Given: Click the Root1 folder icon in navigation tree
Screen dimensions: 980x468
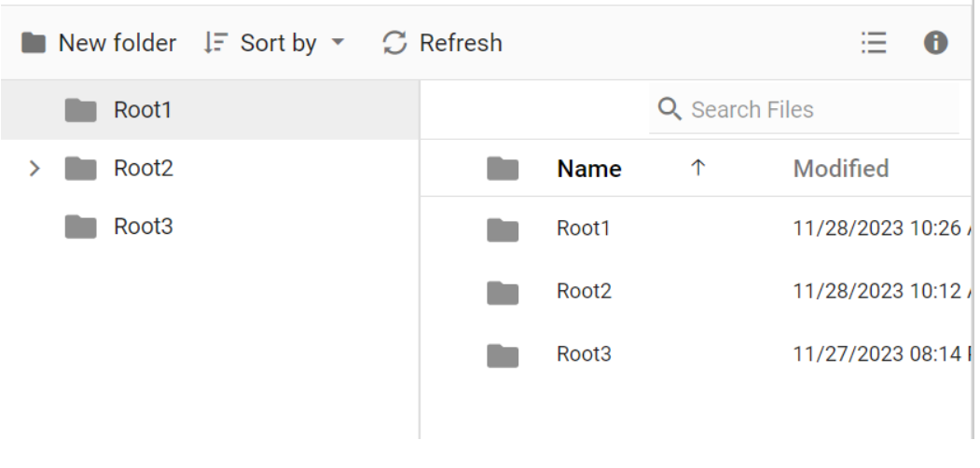Looking at the screenshot, I should (81, 110).
